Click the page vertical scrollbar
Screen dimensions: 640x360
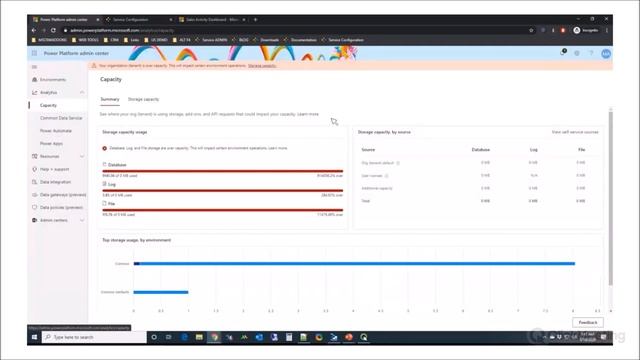[x=611, y=198]
